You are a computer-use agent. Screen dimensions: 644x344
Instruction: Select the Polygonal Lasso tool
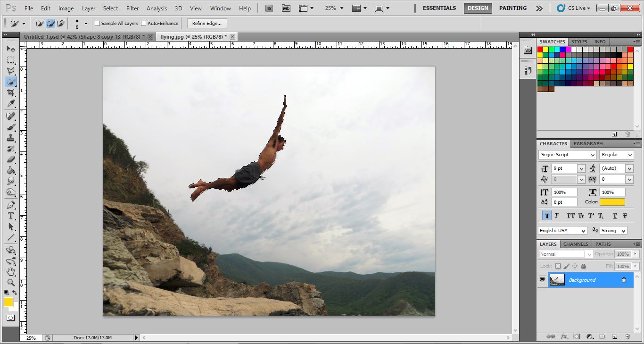pyautogui.click(x=10, y=71)
